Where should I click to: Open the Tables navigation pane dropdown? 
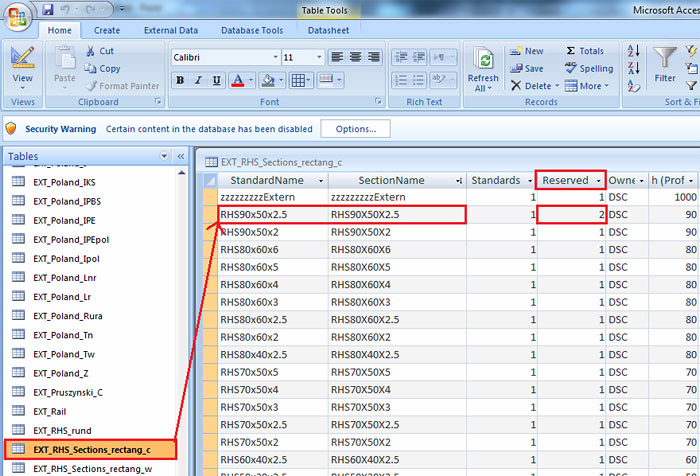[x=164, y=156]
